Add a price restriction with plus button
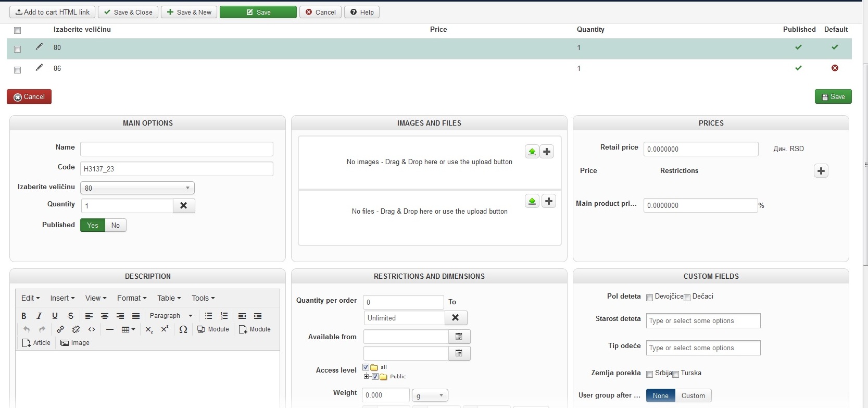 [821, 171]
